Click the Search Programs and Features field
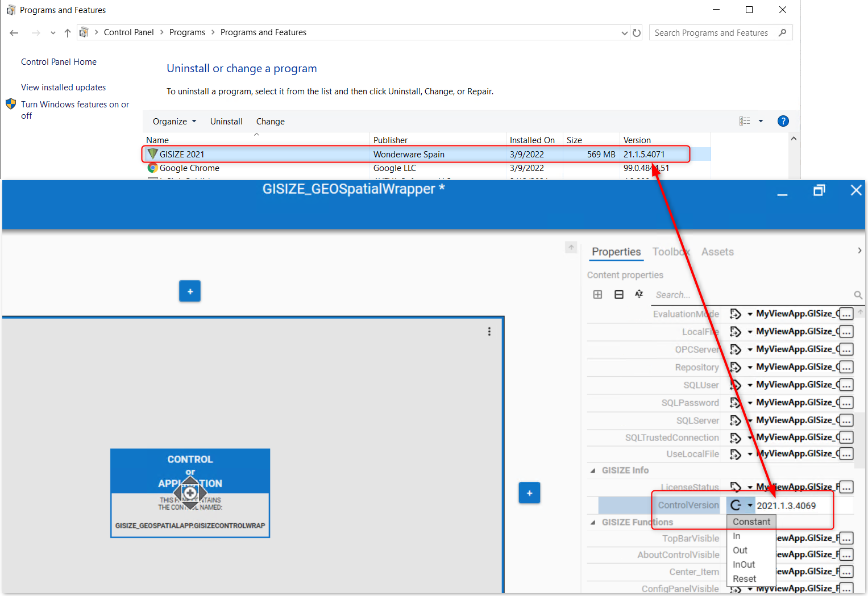This screenshot has width=868, height=596. pyautogui.click(x=721, y=33)
